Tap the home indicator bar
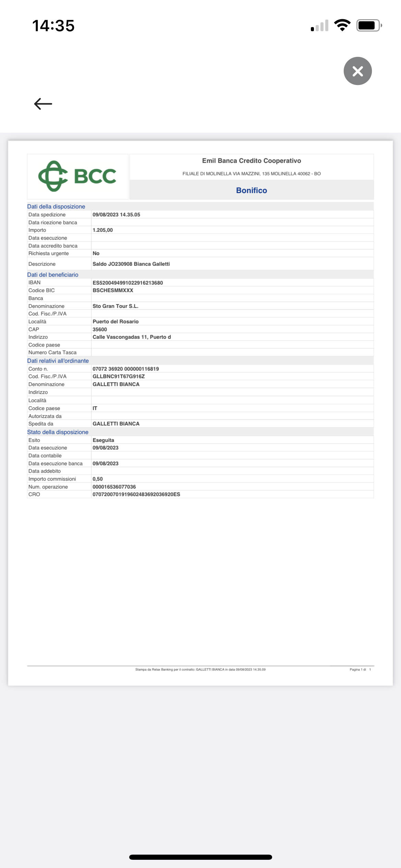 point(200,857)
